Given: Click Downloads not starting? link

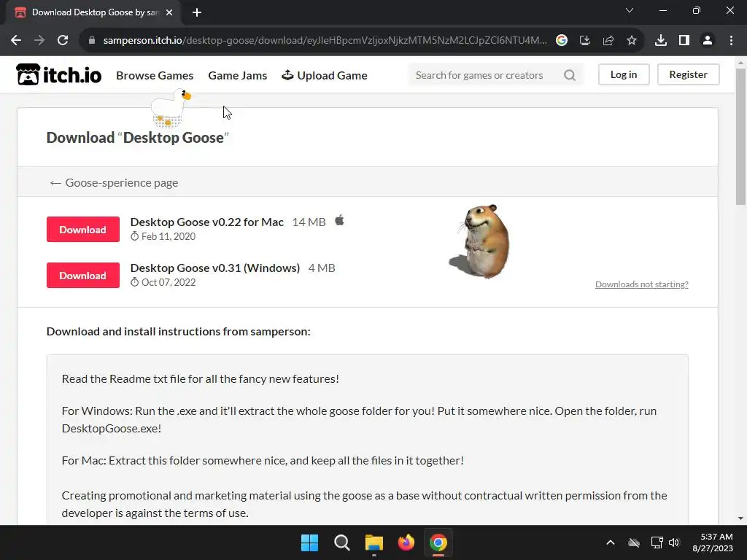Looking at the screenshot, I should pyautogui.click(x=642, y=284).
